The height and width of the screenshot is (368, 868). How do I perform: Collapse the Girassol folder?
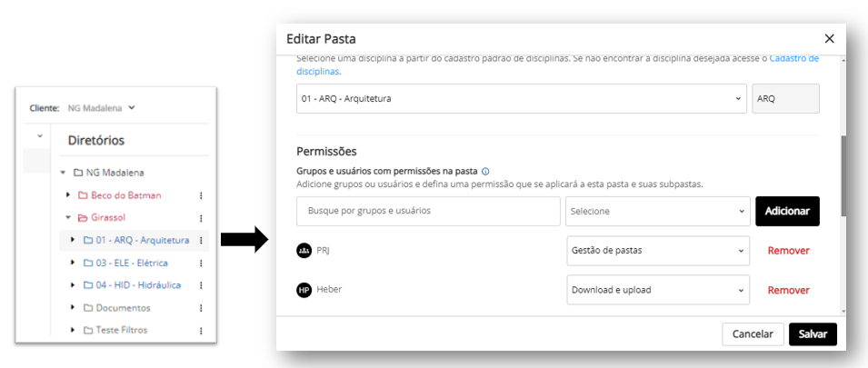tap(67, 217)
